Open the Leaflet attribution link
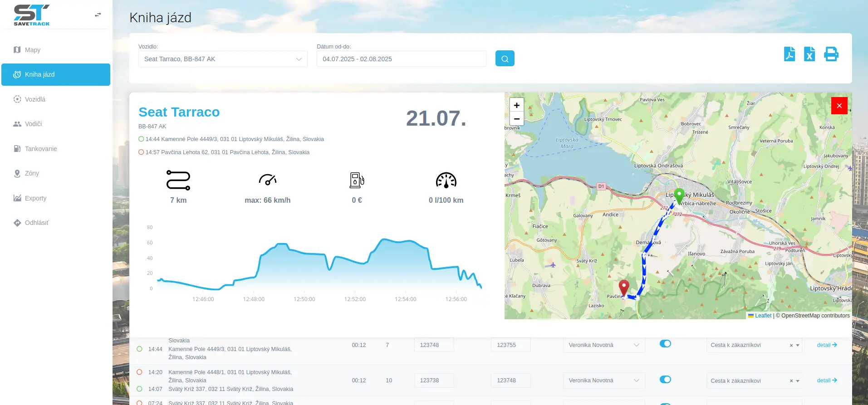This screenshot has width=868, height=405. click(763, 316)
